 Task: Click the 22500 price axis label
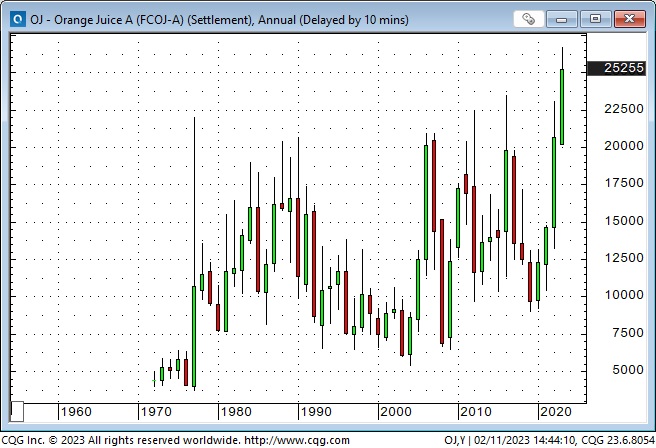623,109
